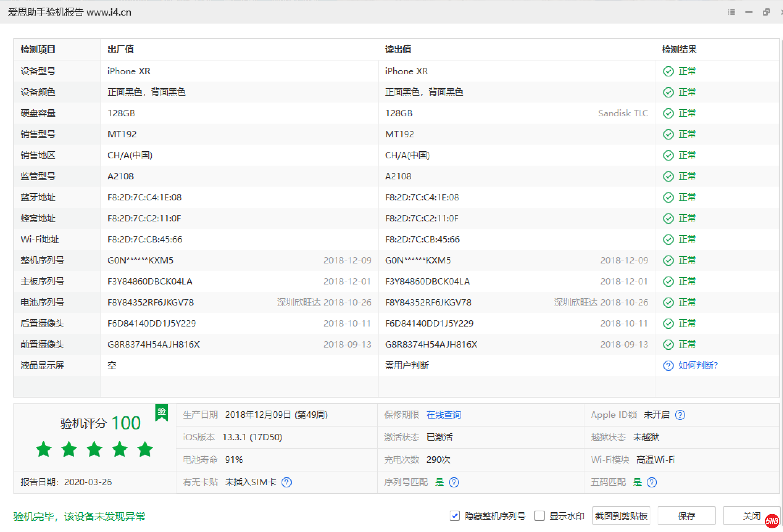This screenshot has width=783, height=532.
Task: Click the check icon beside Wi-Fi地址 row
Action: click(x=668, y=239)
